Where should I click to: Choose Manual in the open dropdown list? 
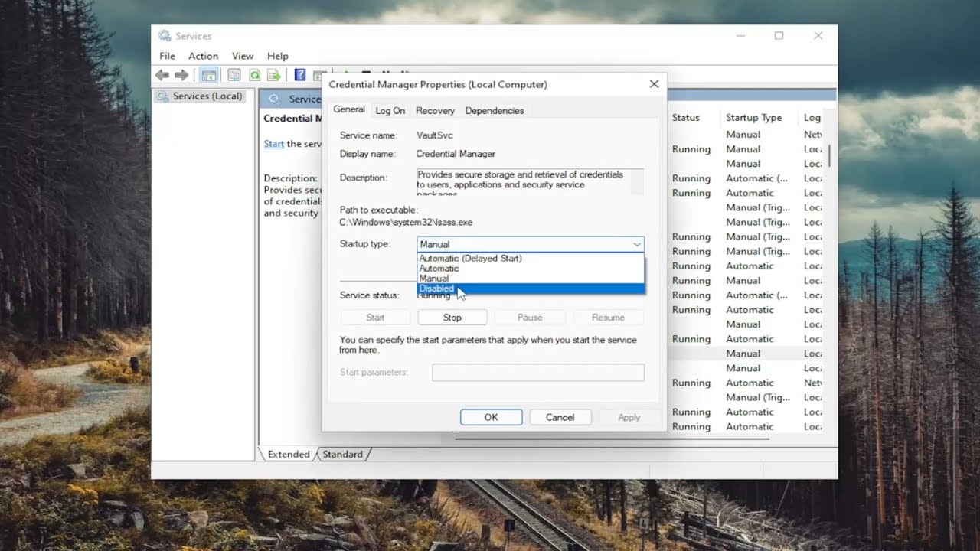pyautogui.click(x=531, y=279)
